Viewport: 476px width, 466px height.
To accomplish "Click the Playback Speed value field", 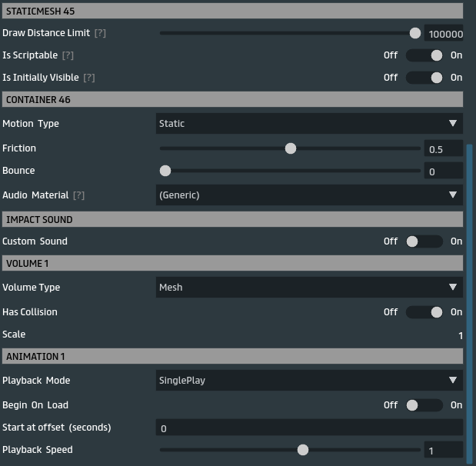I will click(x=444, y=450).
